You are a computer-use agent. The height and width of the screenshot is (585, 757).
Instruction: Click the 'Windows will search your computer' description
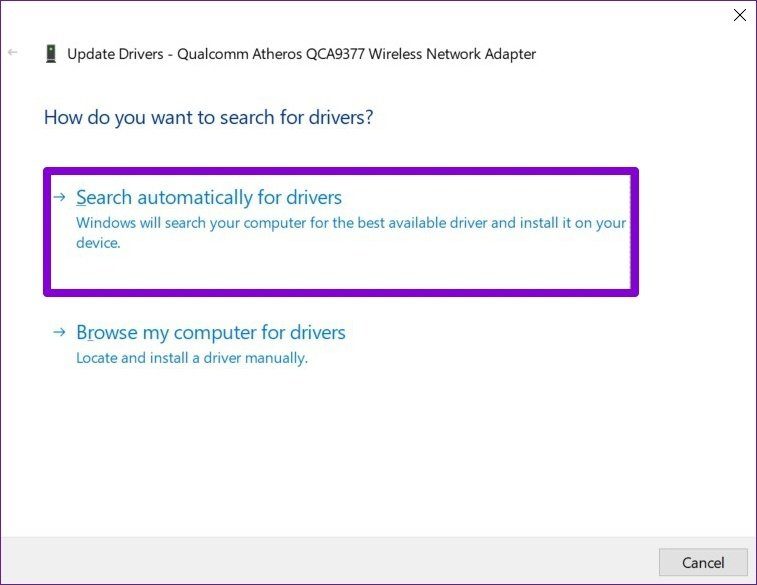coord(351,233)
